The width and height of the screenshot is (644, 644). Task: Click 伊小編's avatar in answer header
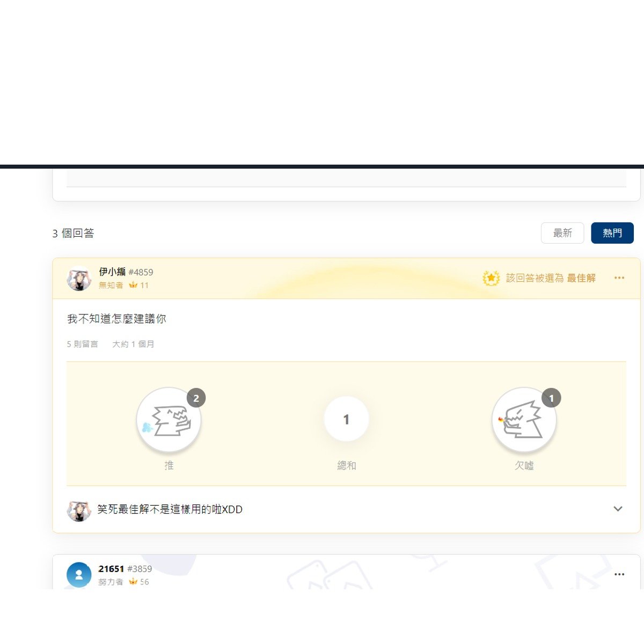click(x=79, y=279)
